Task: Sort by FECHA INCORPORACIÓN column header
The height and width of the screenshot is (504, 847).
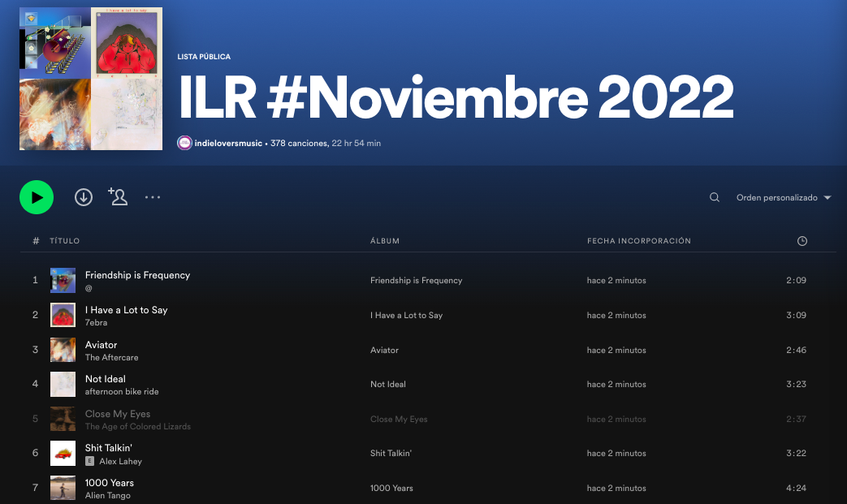Action: click(x=639, y=241)
